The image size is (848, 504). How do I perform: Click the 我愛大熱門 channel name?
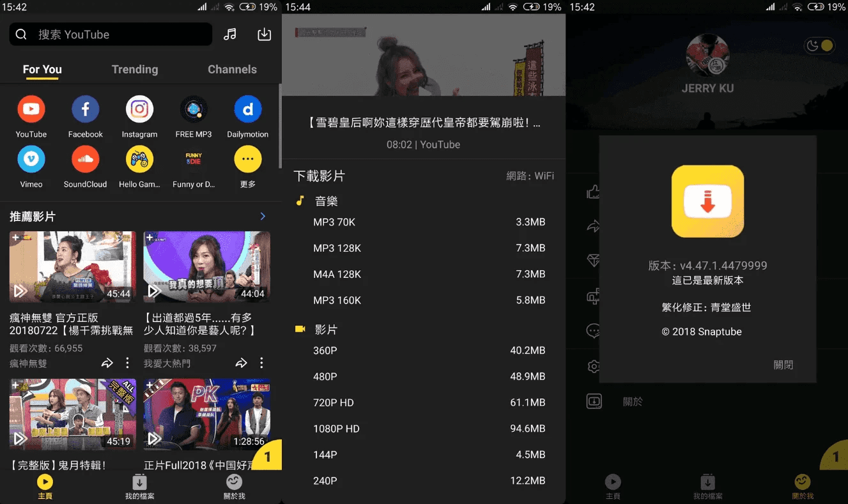167,363
